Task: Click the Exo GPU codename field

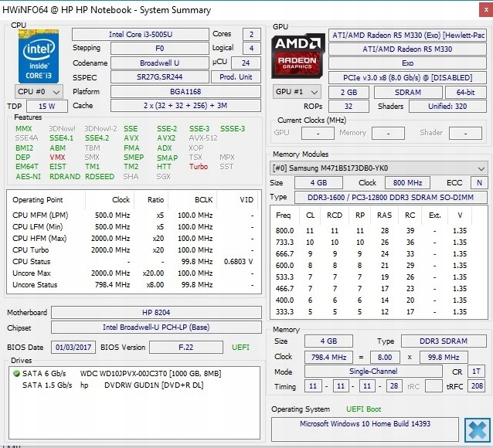Action: [407, 63]
